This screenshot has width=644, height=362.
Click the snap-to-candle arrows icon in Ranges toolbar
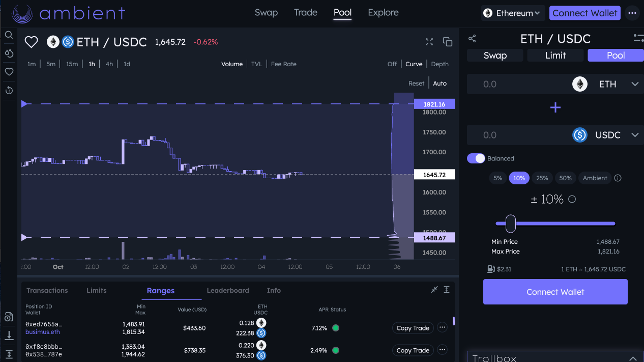pos(434,289)
